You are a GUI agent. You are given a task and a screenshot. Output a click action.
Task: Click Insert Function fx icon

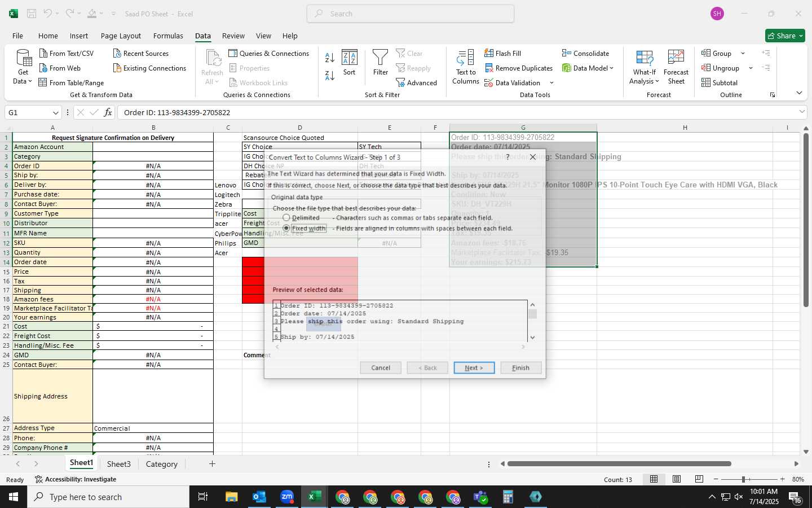coord(108,112)
